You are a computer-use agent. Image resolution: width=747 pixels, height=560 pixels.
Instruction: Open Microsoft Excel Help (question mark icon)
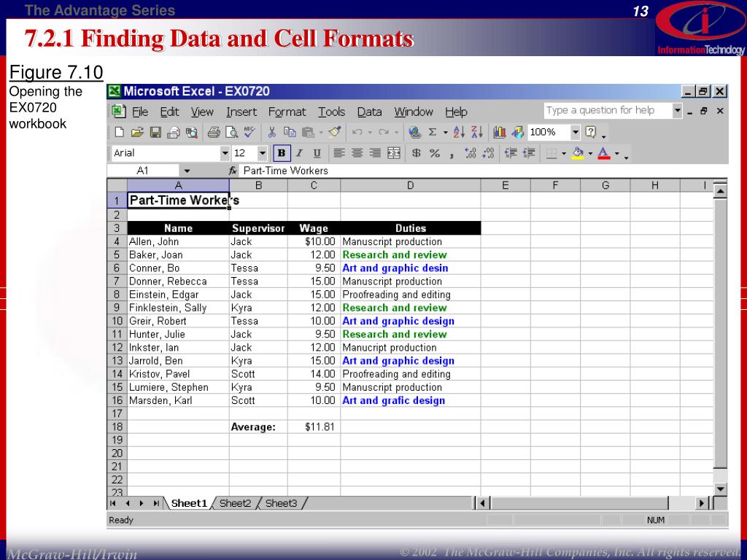tap(590, 132)
